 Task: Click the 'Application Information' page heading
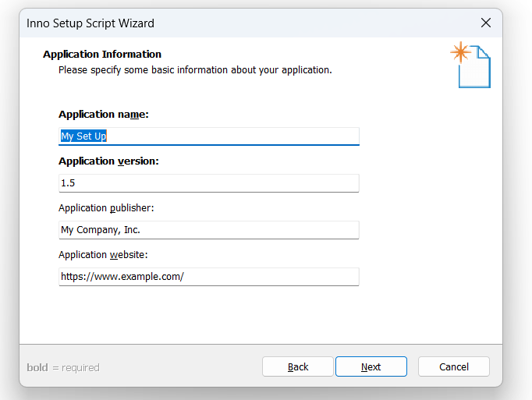click(x=102, y=55)
